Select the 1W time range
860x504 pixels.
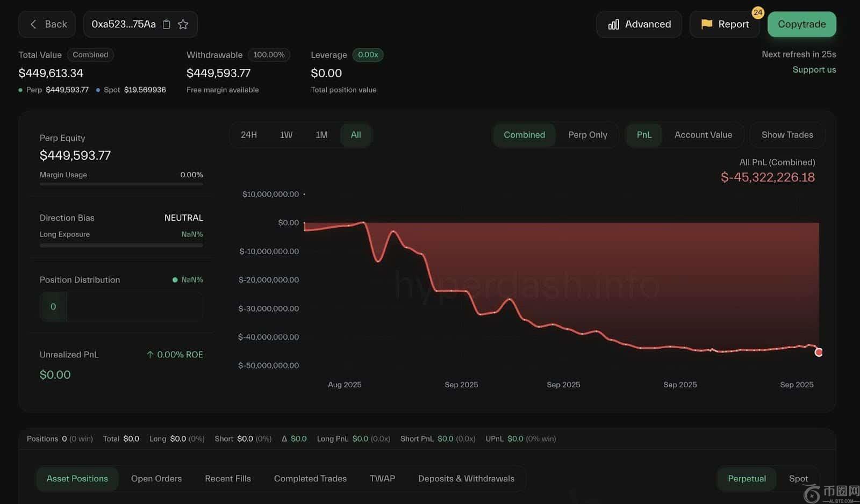point(286,135)
